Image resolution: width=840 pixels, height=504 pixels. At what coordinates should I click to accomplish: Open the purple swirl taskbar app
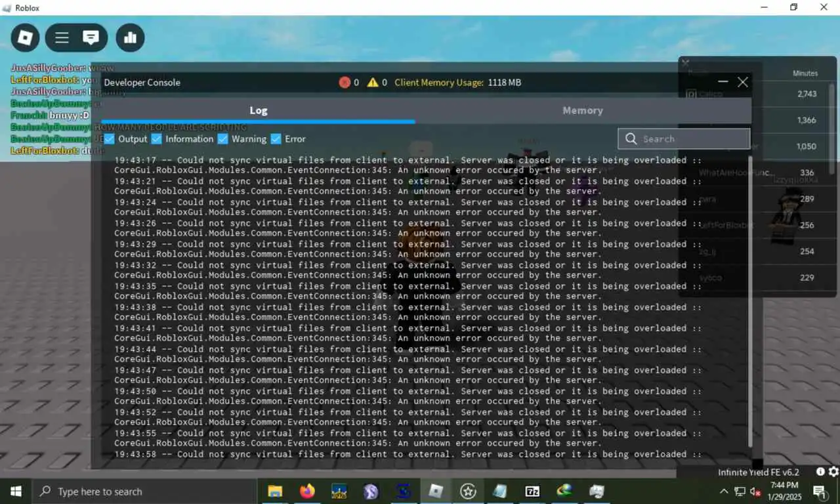(371, 492)
